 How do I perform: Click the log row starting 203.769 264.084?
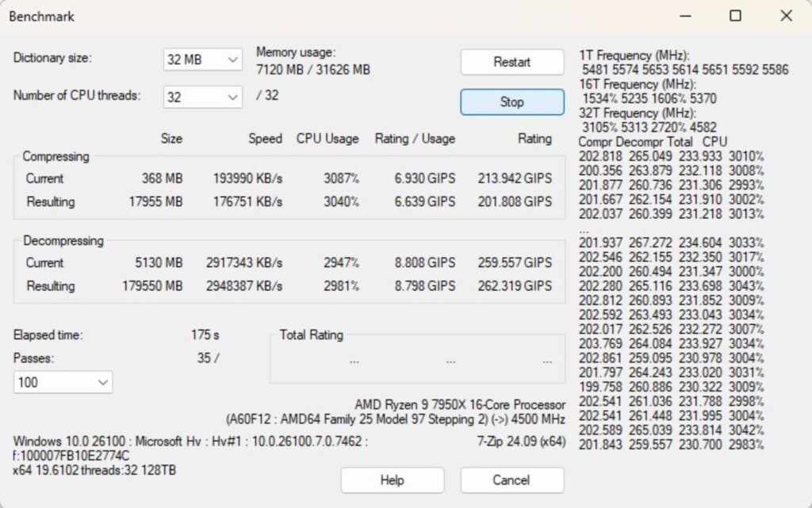coord(671,343)
